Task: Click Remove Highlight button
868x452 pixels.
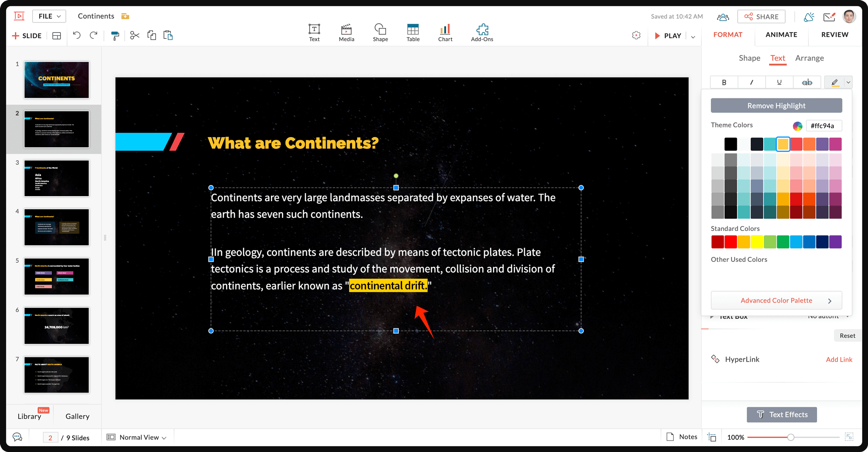Action: click(x=776, y=106)
